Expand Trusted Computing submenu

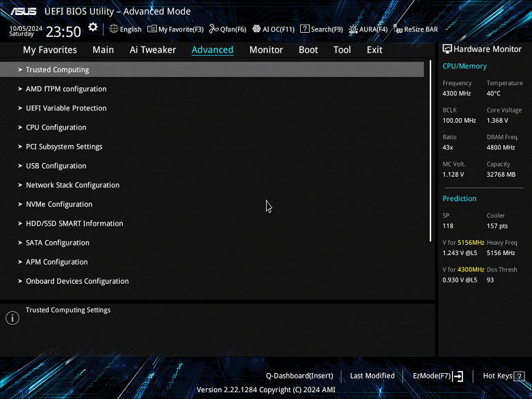[211, 70]
